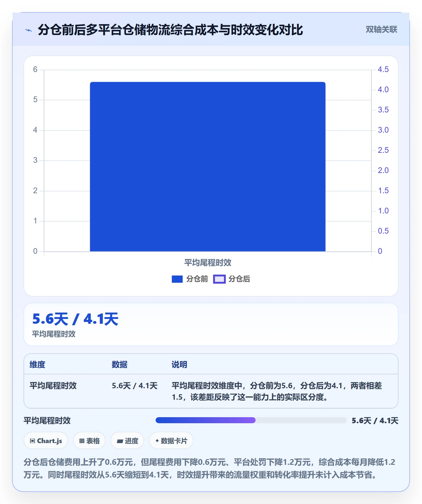422x504 pixels.
Task: Click the table description starting 平均尾程时效维度中
Action: (277, 391)
